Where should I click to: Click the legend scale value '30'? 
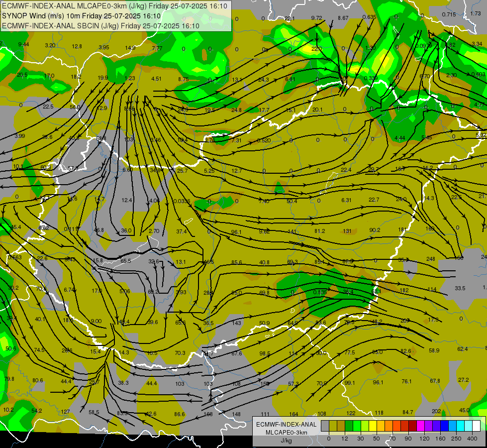coord(360,439)
